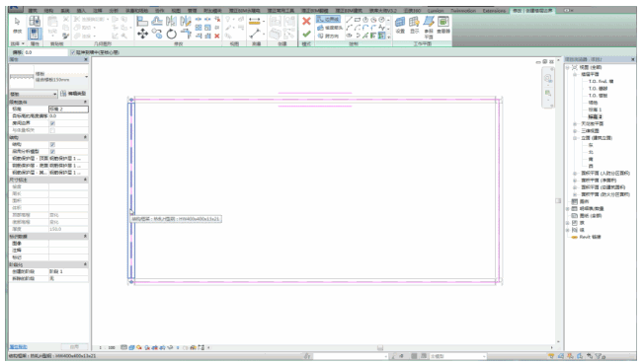Open the Extensions ribbon tab
Image resolution: width=643 pixels, height=364 pixels.
pos(494,10)
